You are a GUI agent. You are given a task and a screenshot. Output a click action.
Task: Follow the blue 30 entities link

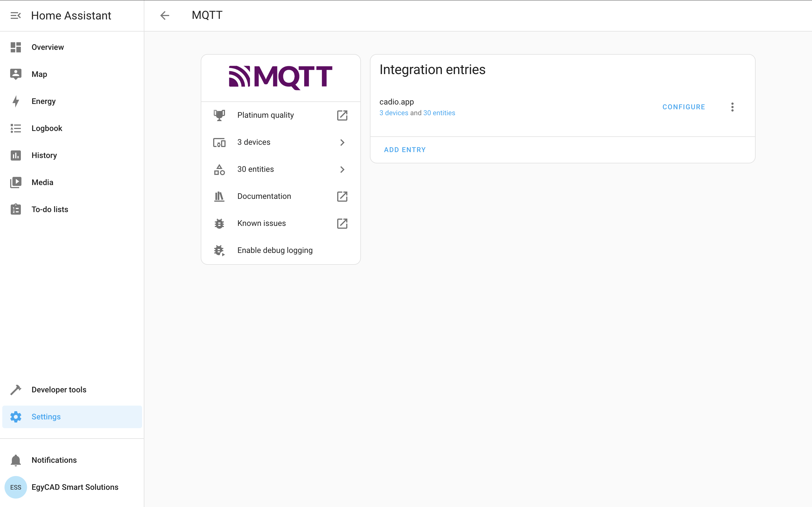pyautogui.click(x=439, y=113)
